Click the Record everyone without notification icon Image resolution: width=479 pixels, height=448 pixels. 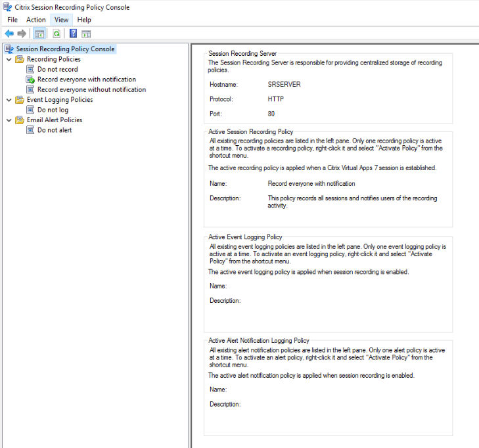(30, 89)
